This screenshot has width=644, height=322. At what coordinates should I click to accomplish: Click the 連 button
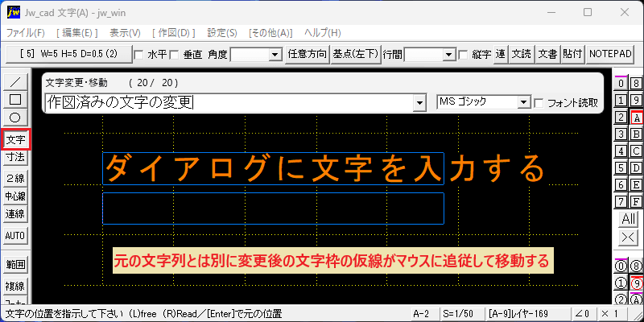500,54
